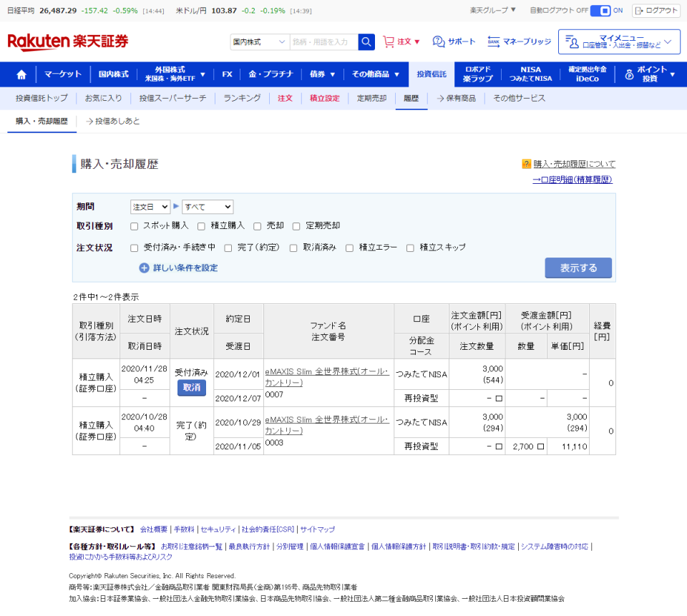Image resolution: width=687 pixels, height=616 pixels.
Task: Open the その他サービス submenu
Action: tap(520, 98)
